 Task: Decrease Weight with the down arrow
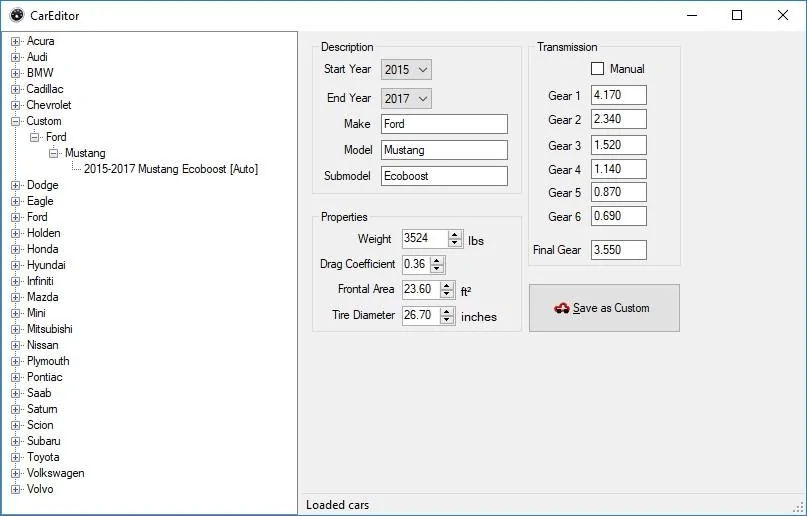[x=454, y=243]
